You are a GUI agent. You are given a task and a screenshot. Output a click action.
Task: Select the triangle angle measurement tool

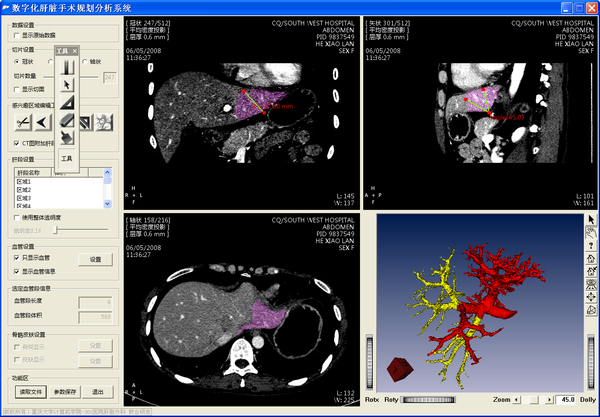pyautogui.click(x=66, y=102)
